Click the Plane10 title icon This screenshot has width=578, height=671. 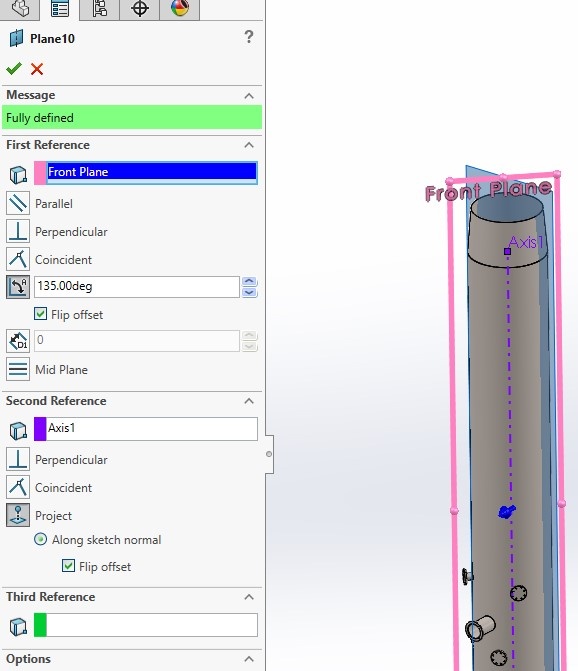pyautogui.click(x=16, y=39)
